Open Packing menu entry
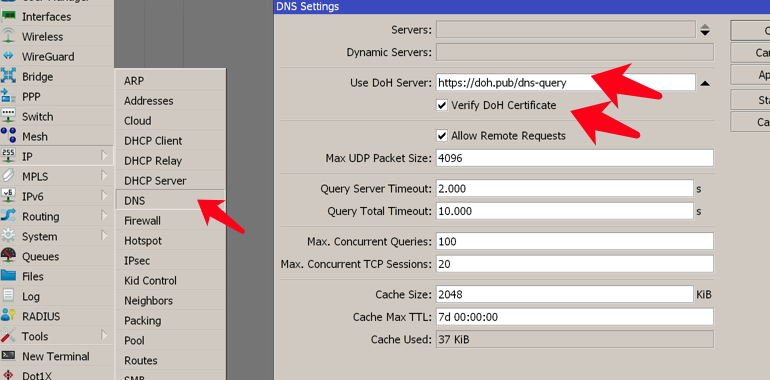 [x=170, y=321]
